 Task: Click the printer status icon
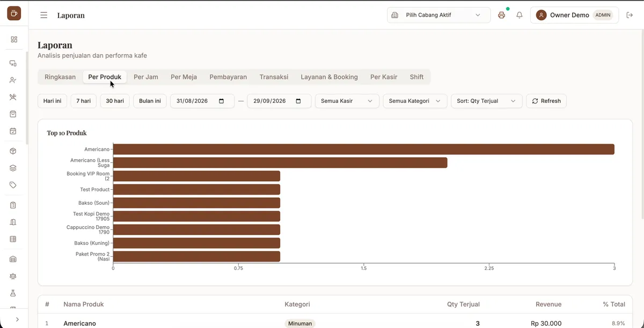pos(502,15)
